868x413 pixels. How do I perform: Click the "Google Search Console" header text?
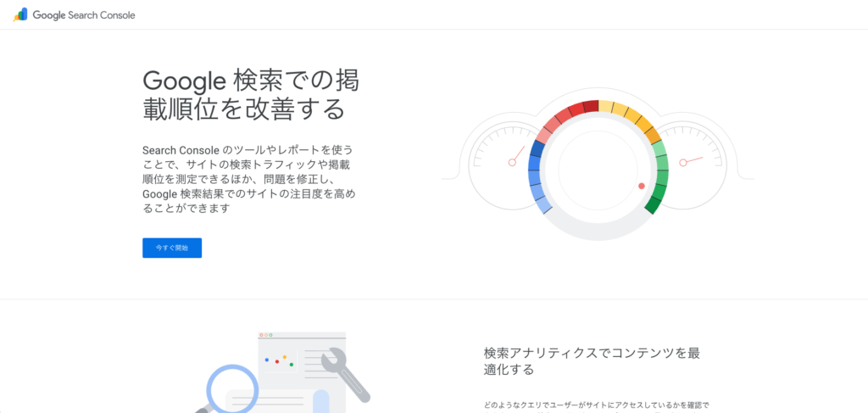pyautogui.click(x=84, y=15)
